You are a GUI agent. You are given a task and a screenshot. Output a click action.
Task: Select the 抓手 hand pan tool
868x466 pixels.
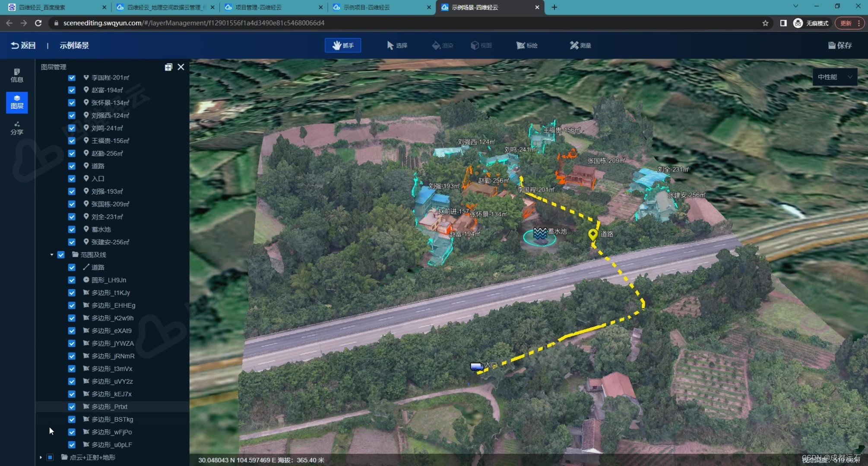[343, 45]
